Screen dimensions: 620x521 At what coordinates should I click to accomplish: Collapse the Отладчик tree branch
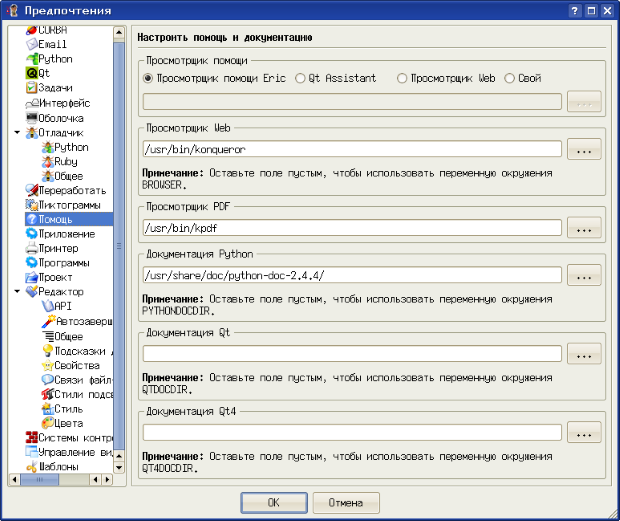[x=17, y=132]
